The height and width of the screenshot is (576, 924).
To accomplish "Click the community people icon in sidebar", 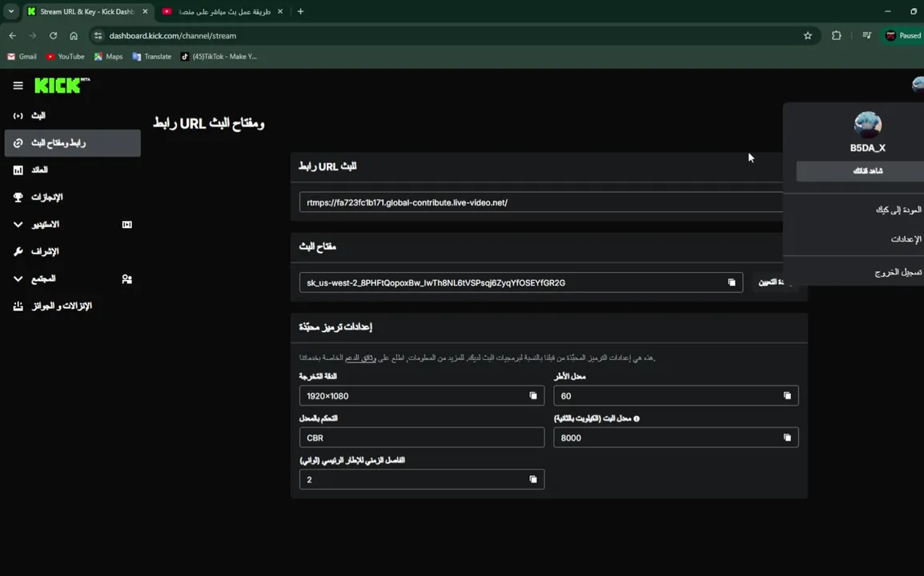I will (x=127, y=279).
